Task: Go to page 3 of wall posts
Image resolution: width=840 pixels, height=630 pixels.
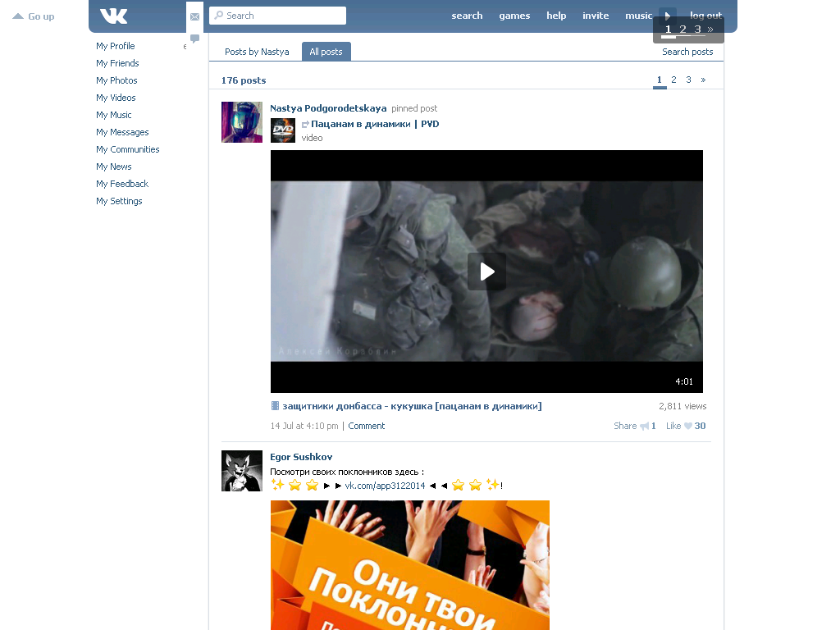Action: pyautogui.click(x=688, y=80)
